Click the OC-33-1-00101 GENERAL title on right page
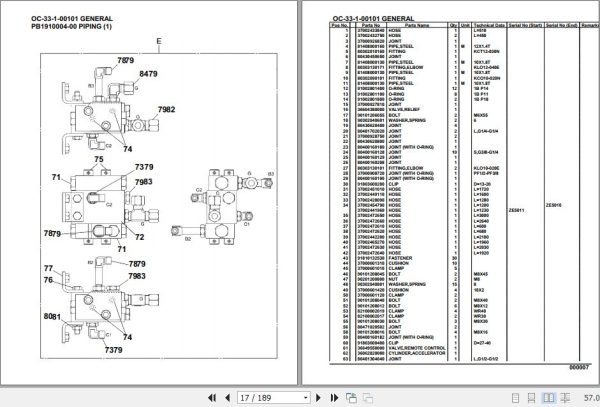 pos(373,18)
